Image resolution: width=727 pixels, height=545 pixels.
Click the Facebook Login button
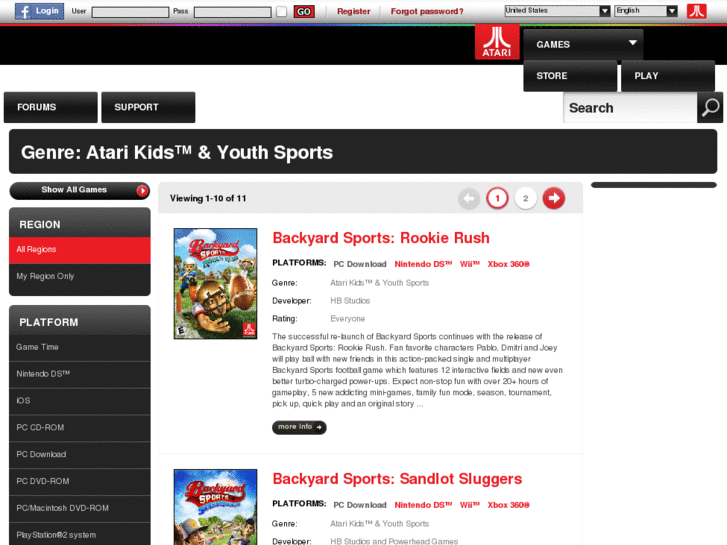pyautogui.click(x=39, y=11)
